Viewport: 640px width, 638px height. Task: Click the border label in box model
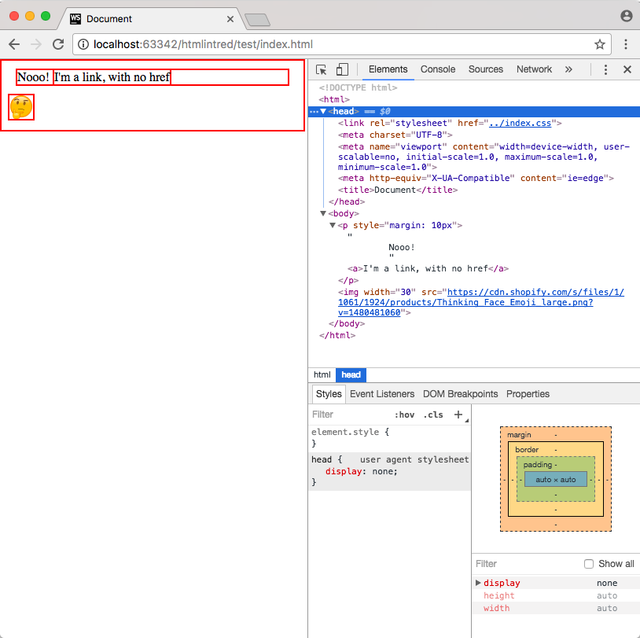(527, 449)
